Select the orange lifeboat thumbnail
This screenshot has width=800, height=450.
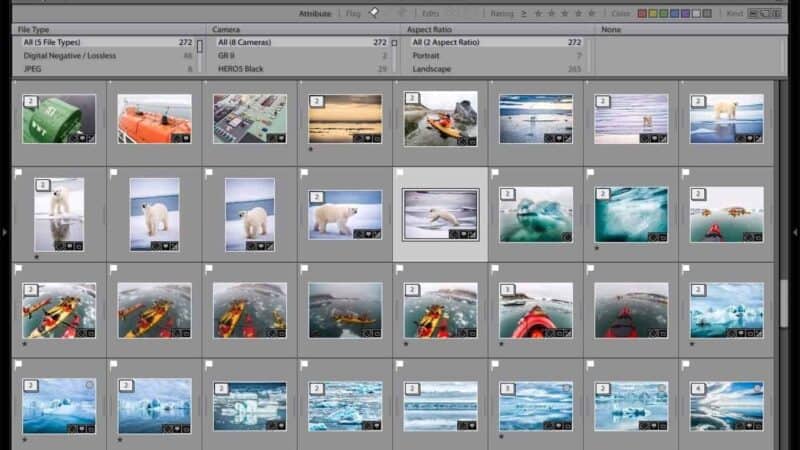[x=155, y=119]
